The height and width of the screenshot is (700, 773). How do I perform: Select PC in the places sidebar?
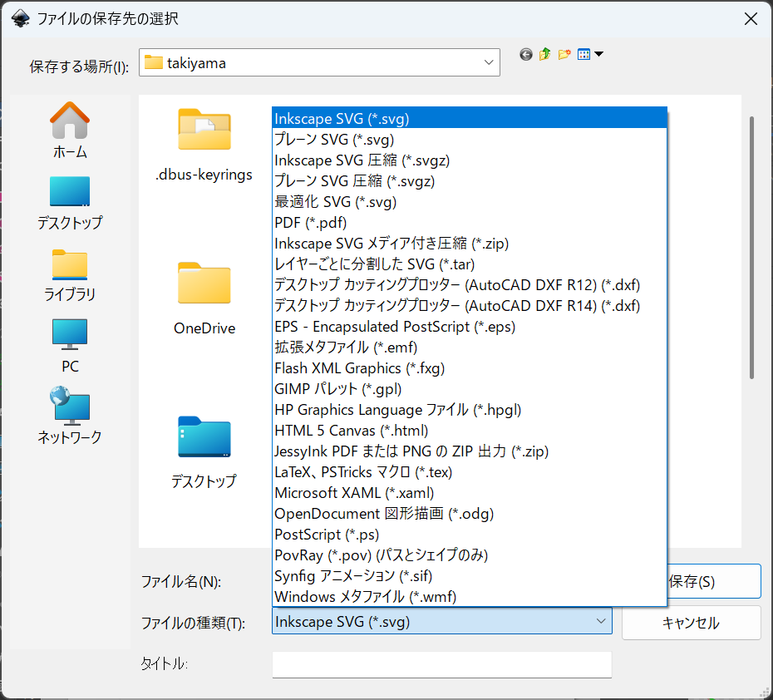tap(70, 345)
